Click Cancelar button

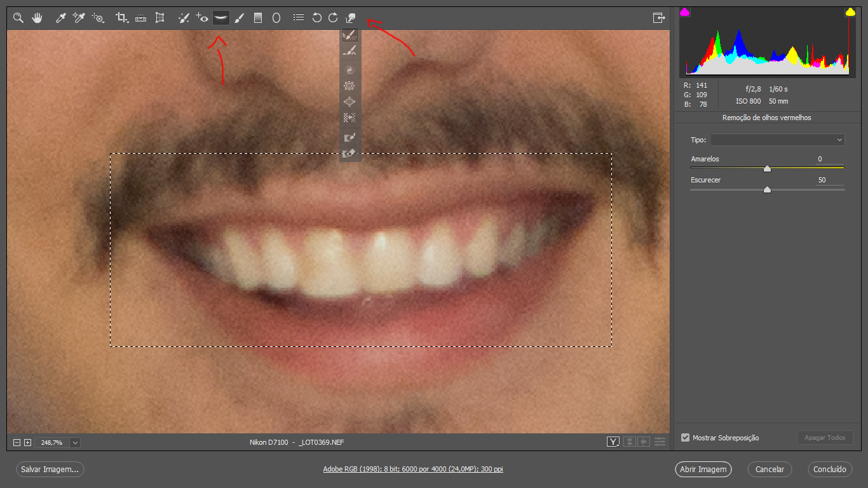pyautogui.click(x=770, y=470)
